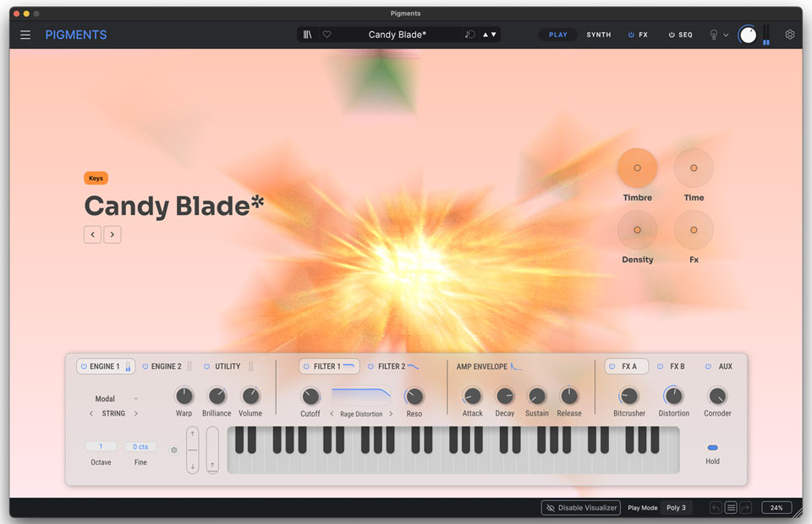
Task: Click the sound design tips note icon
Action: (469, 35)
